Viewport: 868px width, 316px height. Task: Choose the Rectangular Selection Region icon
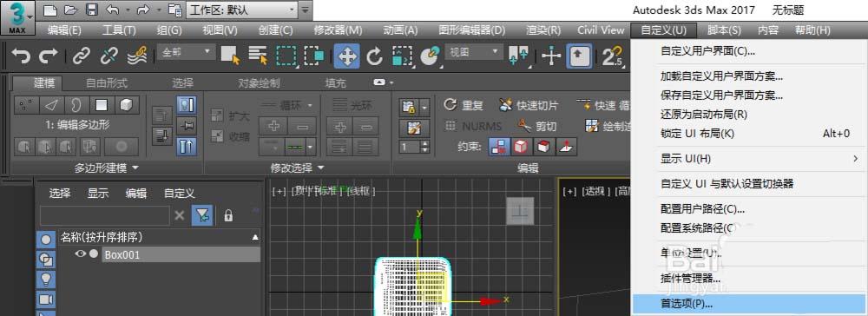(286, 56)
